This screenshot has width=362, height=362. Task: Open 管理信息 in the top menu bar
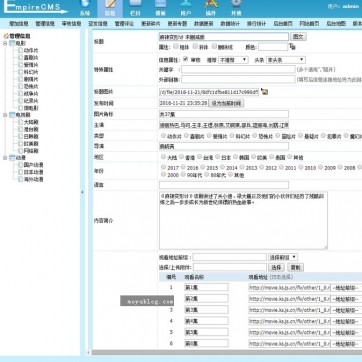click(x=45, y=24)
